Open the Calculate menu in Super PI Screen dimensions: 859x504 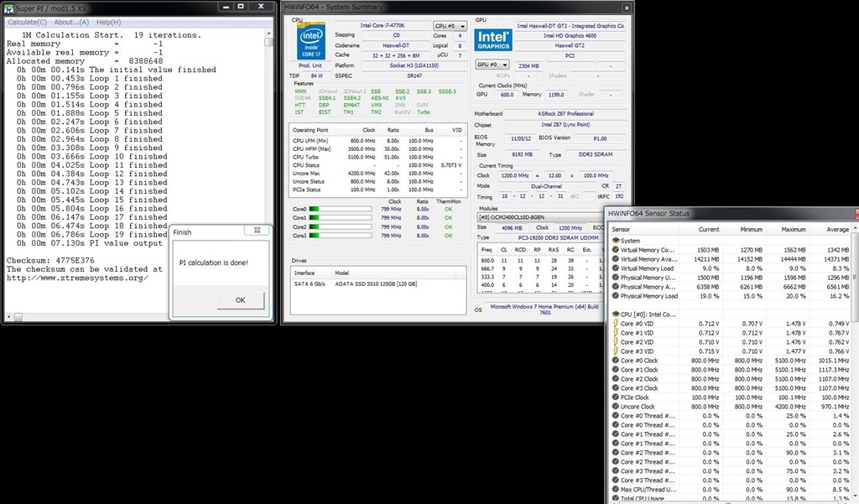pyautogui.click(x=28, y=22)
